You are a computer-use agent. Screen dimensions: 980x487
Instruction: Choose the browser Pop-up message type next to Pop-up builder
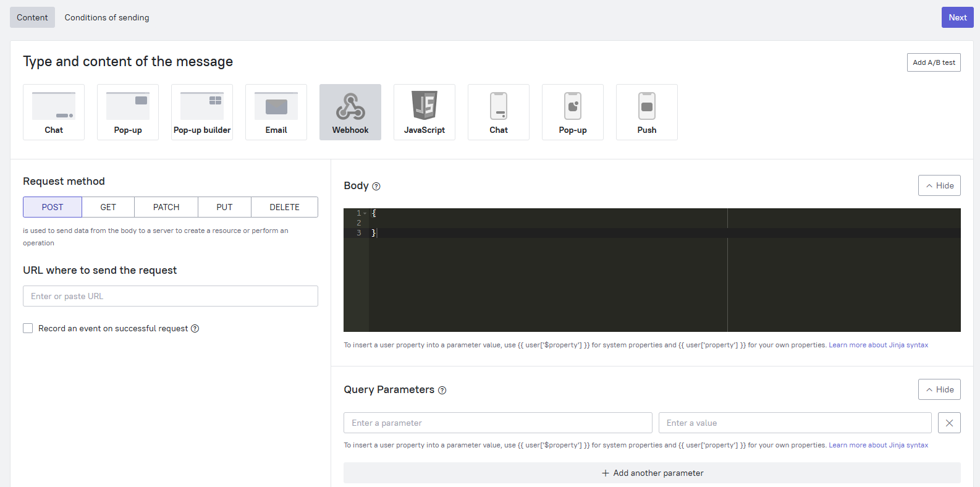[x=128, y=112]
